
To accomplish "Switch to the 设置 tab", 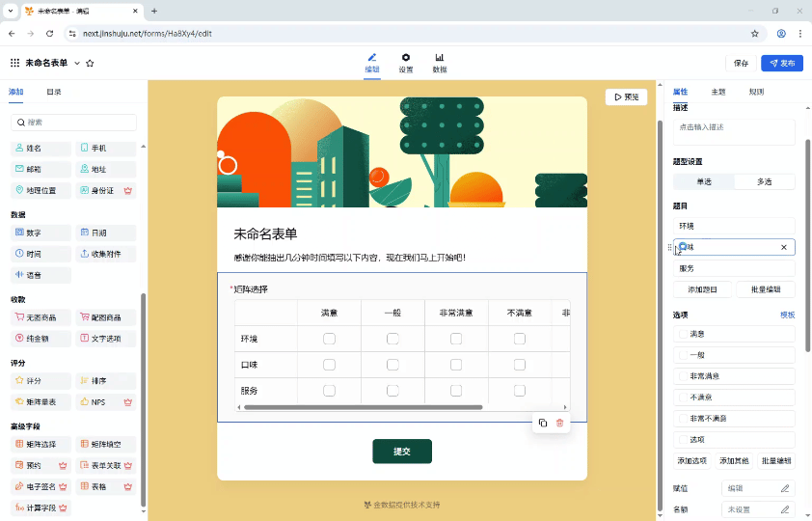I will pyautogui.click(x=406, y=63).
